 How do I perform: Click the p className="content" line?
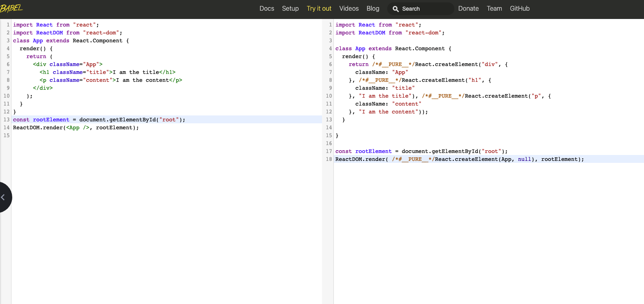(x=111, y=80)
